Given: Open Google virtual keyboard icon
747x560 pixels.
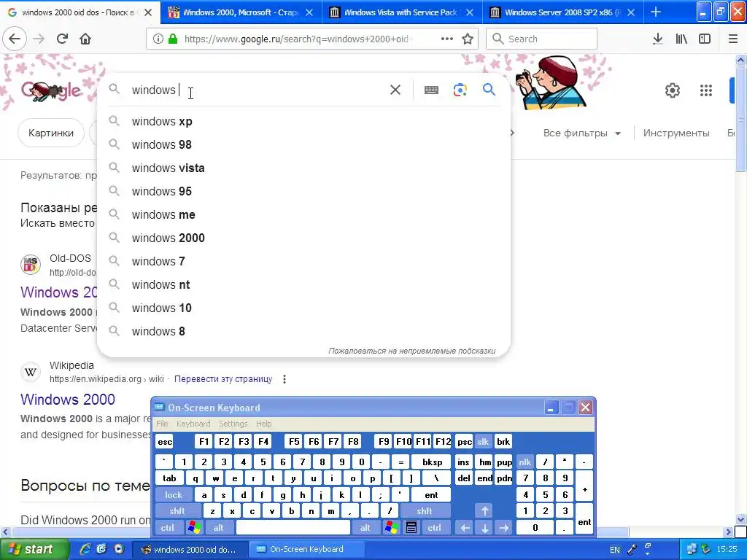Looking at the screenshot, I should click(431, 90).
